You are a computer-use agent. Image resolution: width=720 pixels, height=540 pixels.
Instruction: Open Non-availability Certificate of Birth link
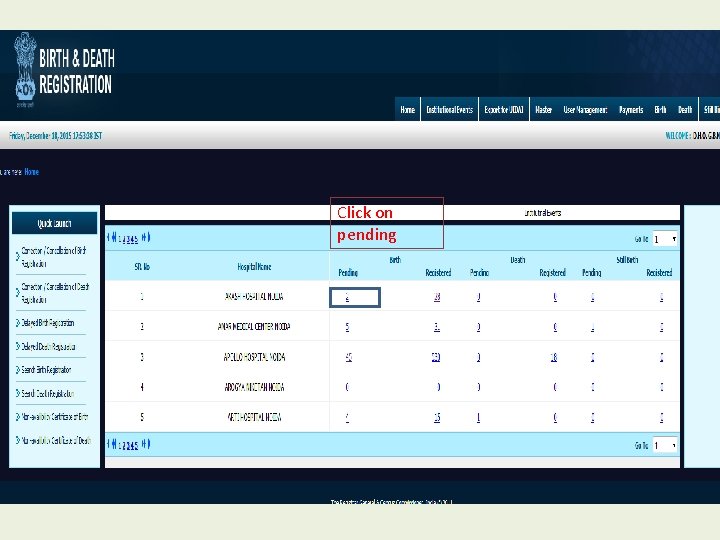[x=55, y=417]
